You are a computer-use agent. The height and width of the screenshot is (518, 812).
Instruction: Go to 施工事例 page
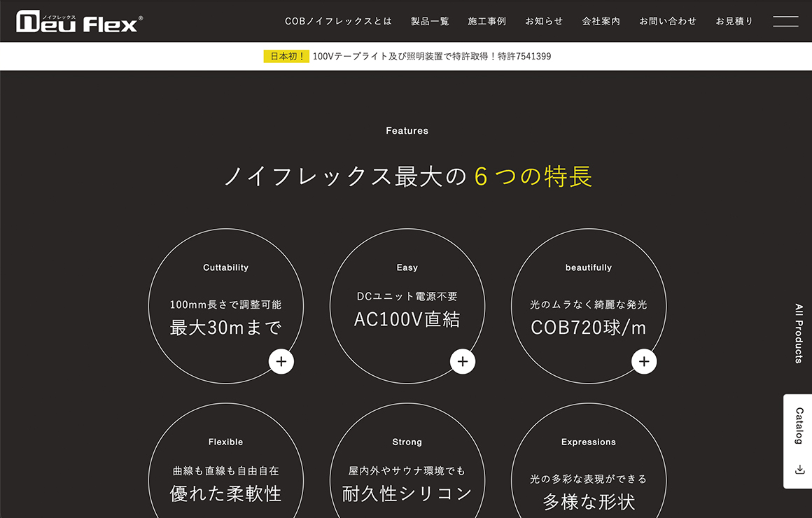486,21
